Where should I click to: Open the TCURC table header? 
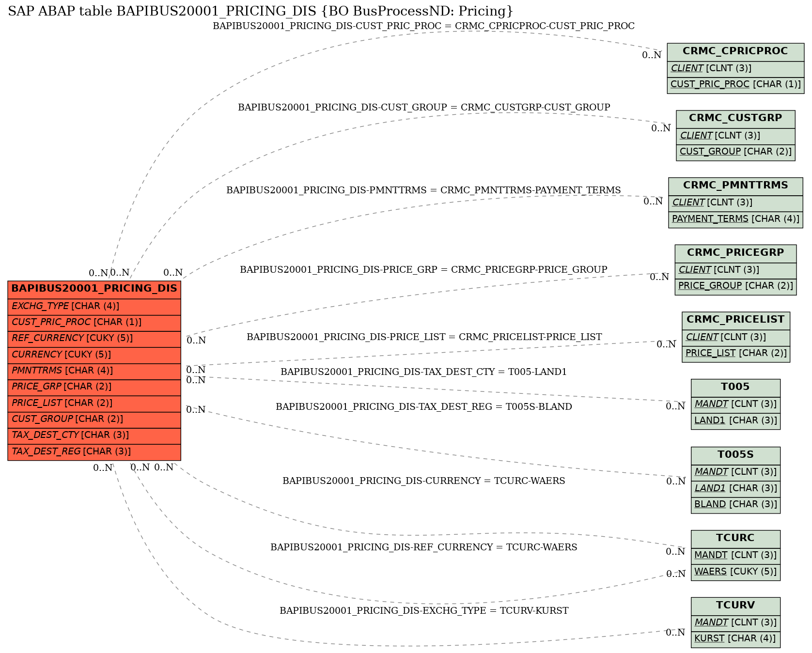point(735,539)
